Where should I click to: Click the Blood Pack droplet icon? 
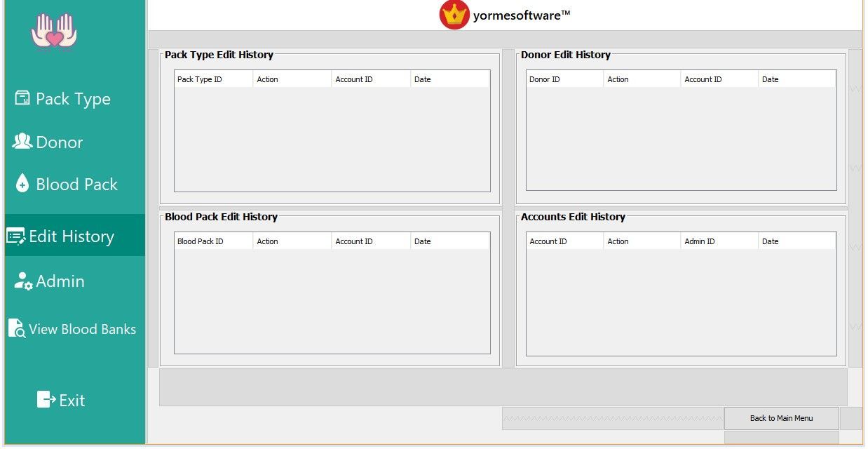click(22, 184)
